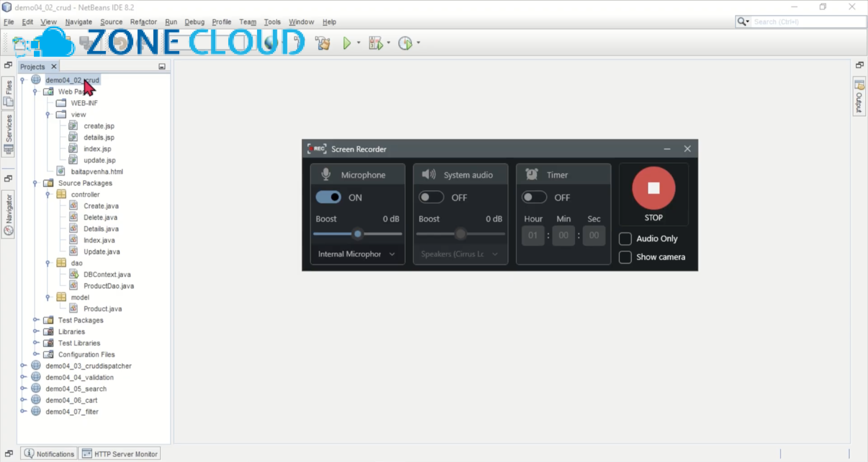Select DBContext.java file
868x462 pixels.
[x=107, y=275]
